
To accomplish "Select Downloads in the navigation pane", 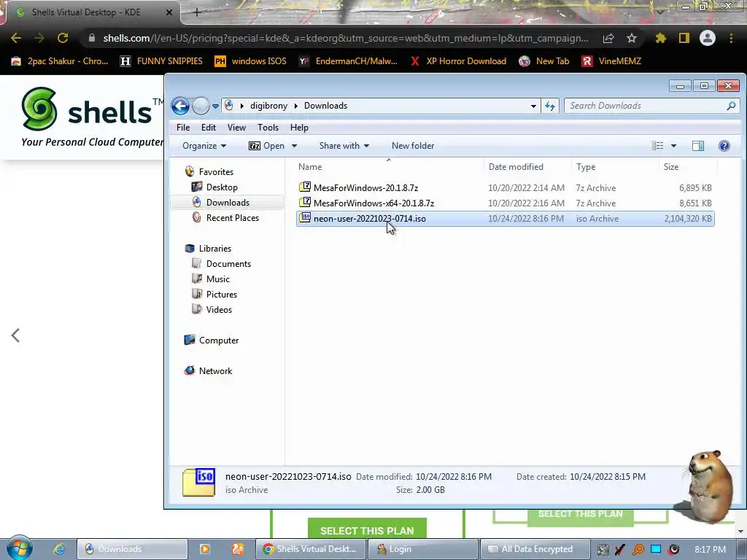I will tap(228, 203).
